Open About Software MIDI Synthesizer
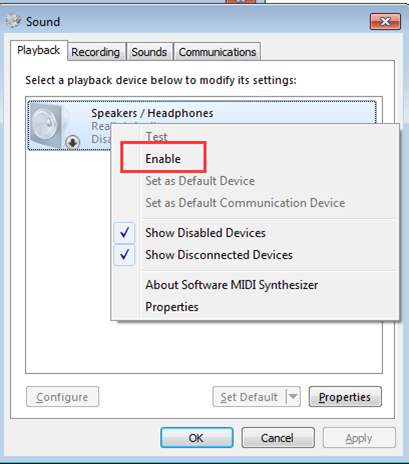 click(231, 285)
